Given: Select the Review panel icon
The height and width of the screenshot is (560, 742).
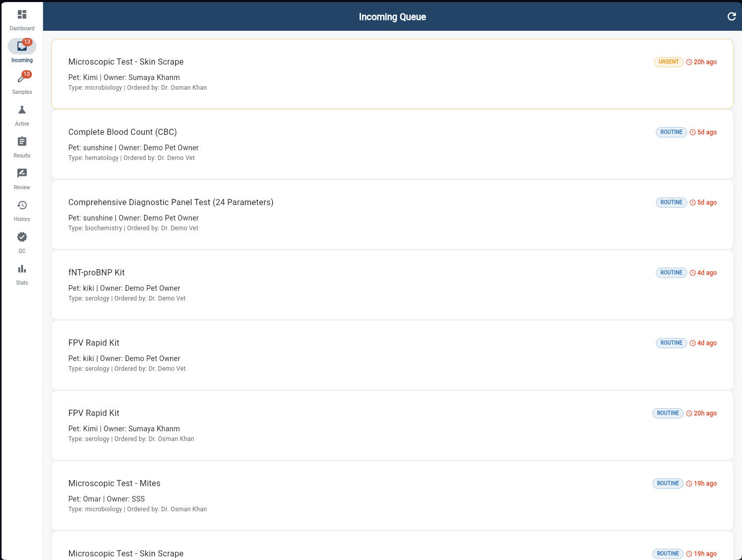Looking at the screenshot, I should pos(22,173).
